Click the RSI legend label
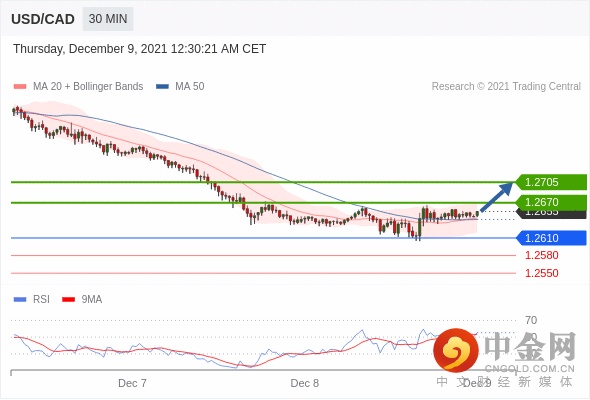This screenshot has height=400, width=590. 41,300
